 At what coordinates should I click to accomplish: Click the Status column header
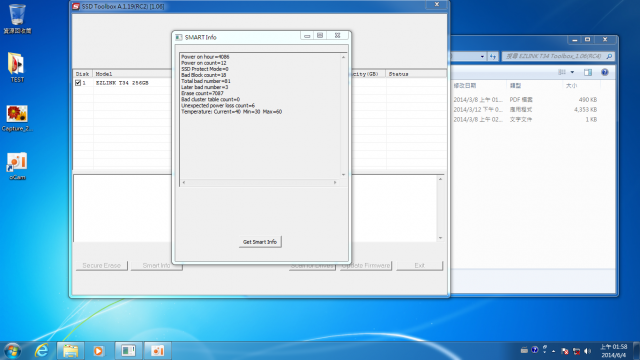pyautogui.click(x=416, y=74)
